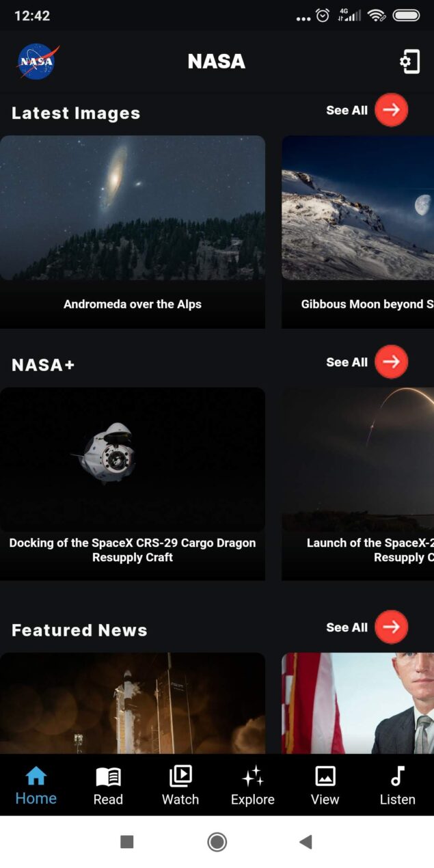Screen dimensions: 434x868
Task: Click See All for Latest Images
Action: tap(347, 110)
